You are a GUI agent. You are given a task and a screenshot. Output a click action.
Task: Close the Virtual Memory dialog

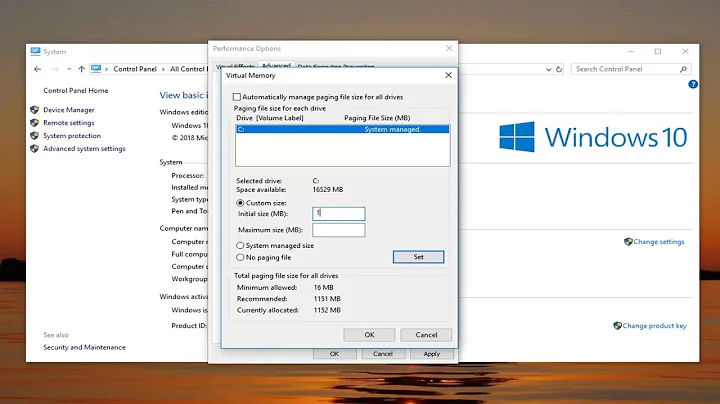449,75
